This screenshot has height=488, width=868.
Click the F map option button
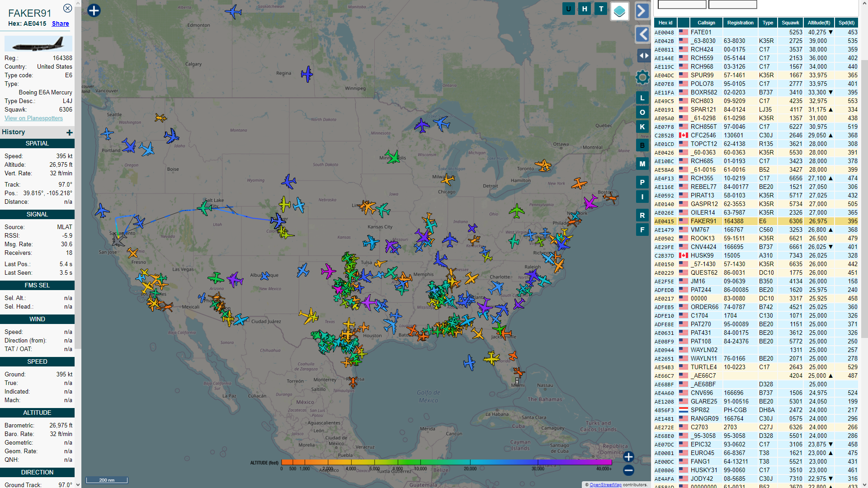pyautogui.click(x=642, y=230)
